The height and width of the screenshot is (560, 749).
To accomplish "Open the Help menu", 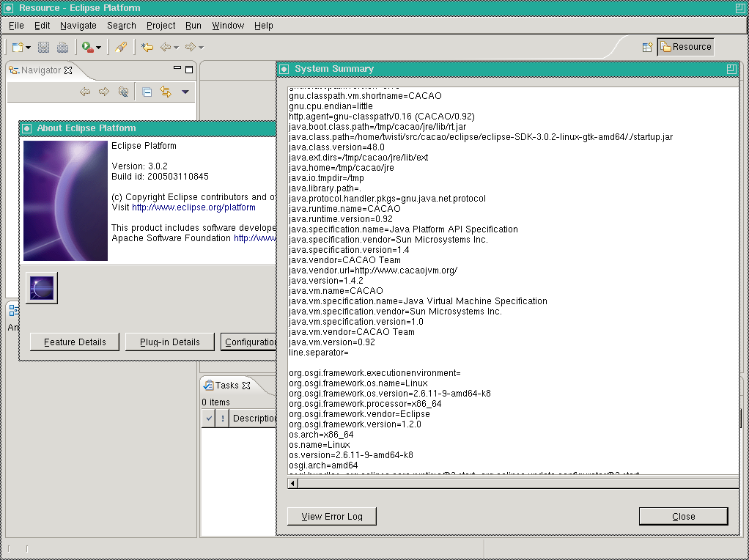I will (x=264, y=26).
